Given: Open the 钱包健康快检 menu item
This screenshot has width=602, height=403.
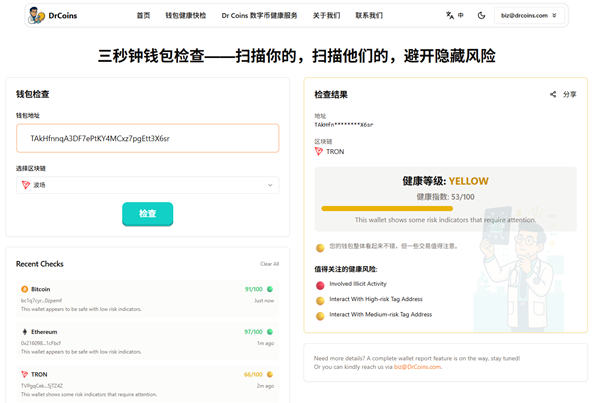Looking at the screenshot, I should (x=186, y=15).
